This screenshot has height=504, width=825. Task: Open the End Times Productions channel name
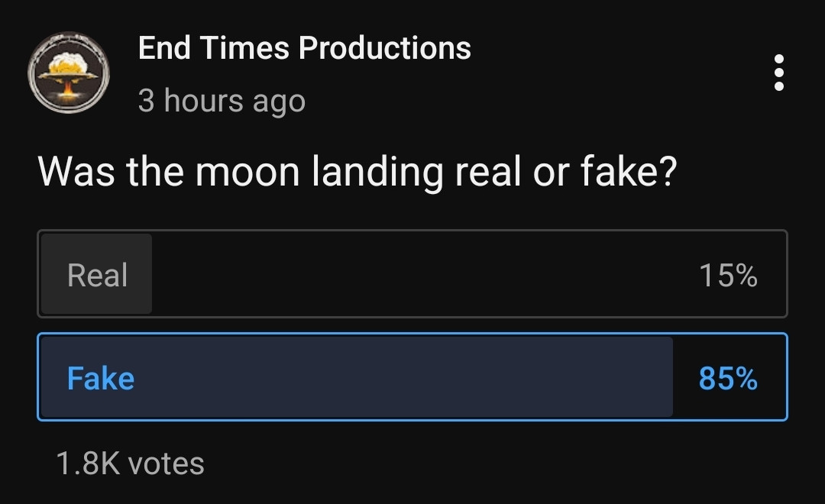(x=304, y=48)
